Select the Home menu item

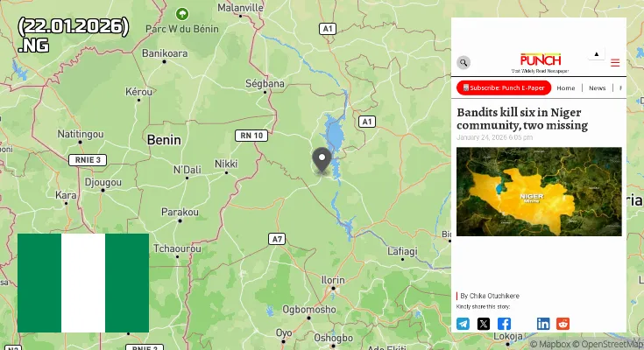[565, 88]
